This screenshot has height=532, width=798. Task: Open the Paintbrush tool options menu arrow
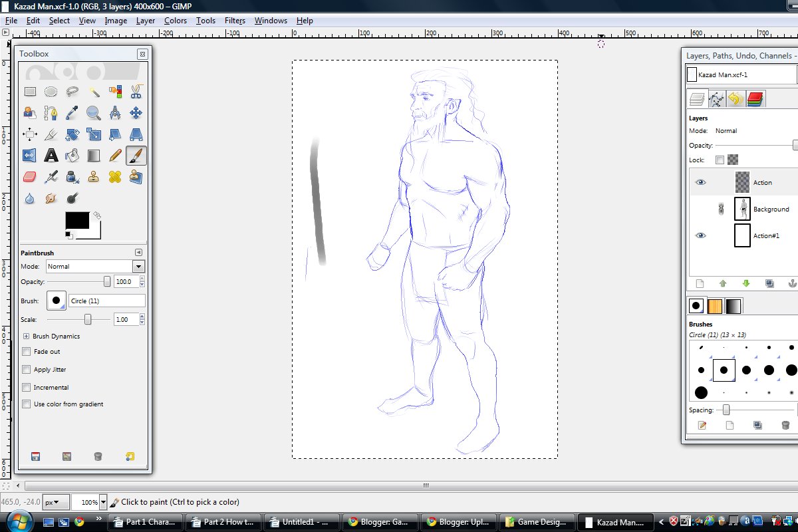point(138,253)
